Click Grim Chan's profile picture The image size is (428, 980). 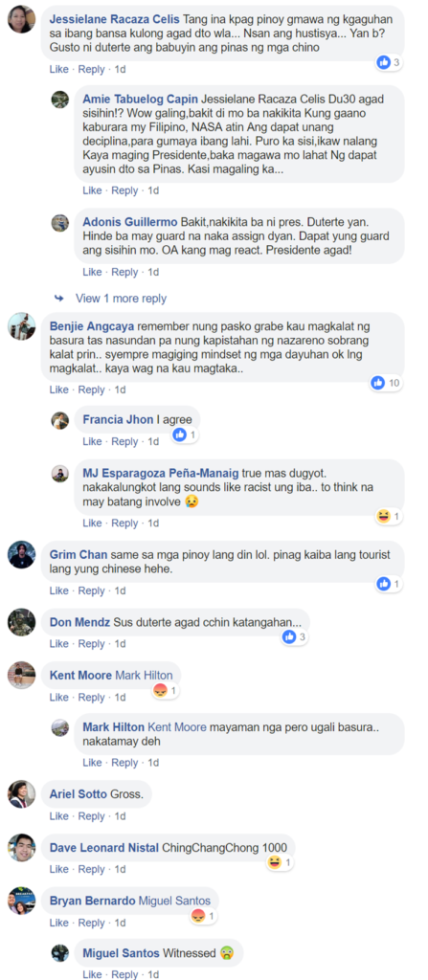pos(21,554)
